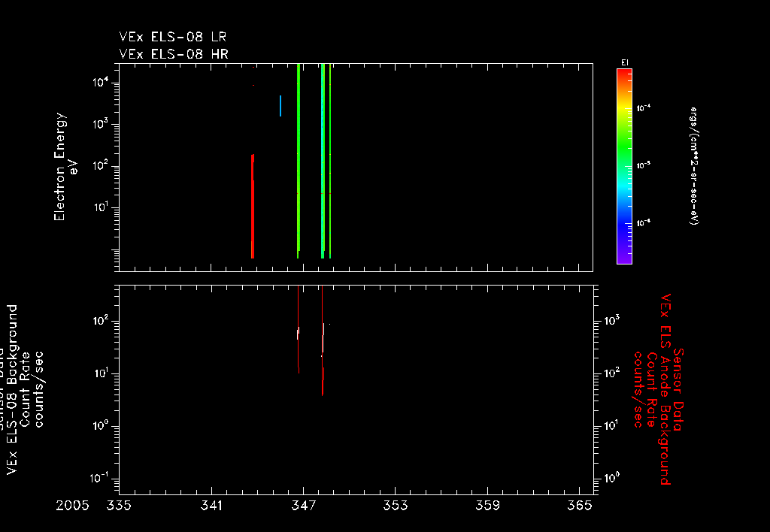Click the short blue spectrum segment
Image resolution: width=770 pixels, height=532 pixels.
point(280,106)
